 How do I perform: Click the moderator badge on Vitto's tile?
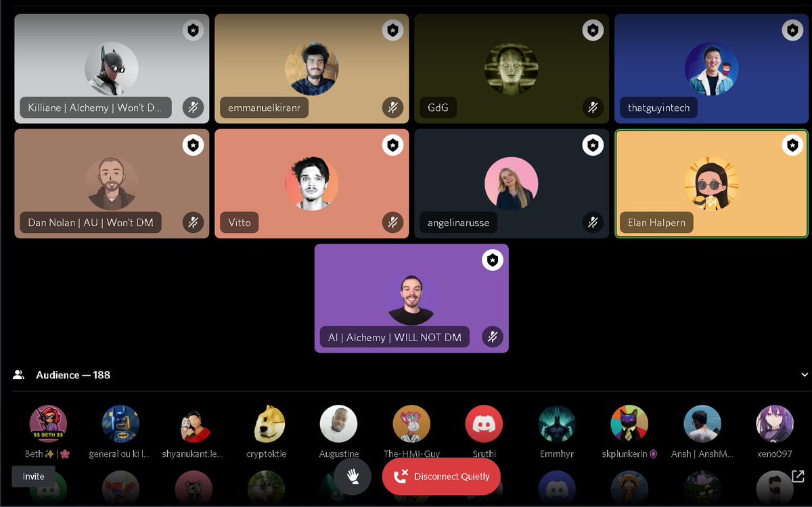(x=393, y=145)
